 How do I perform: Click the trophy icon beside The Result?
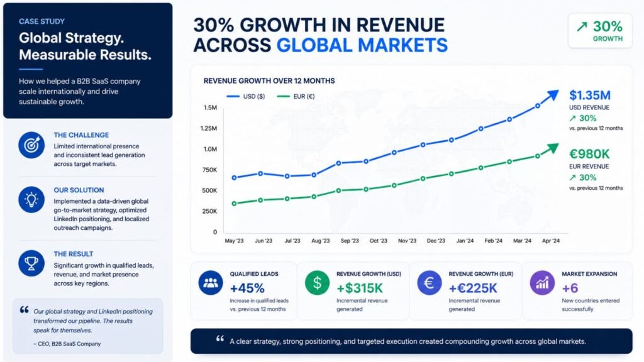(x=31, y=263)
